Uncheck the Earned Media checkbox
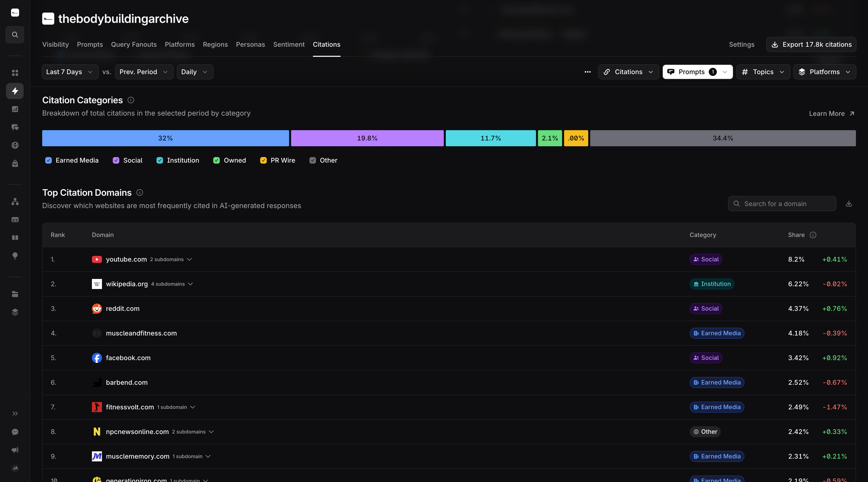868x482 pixels. click(x=48, y=160)
